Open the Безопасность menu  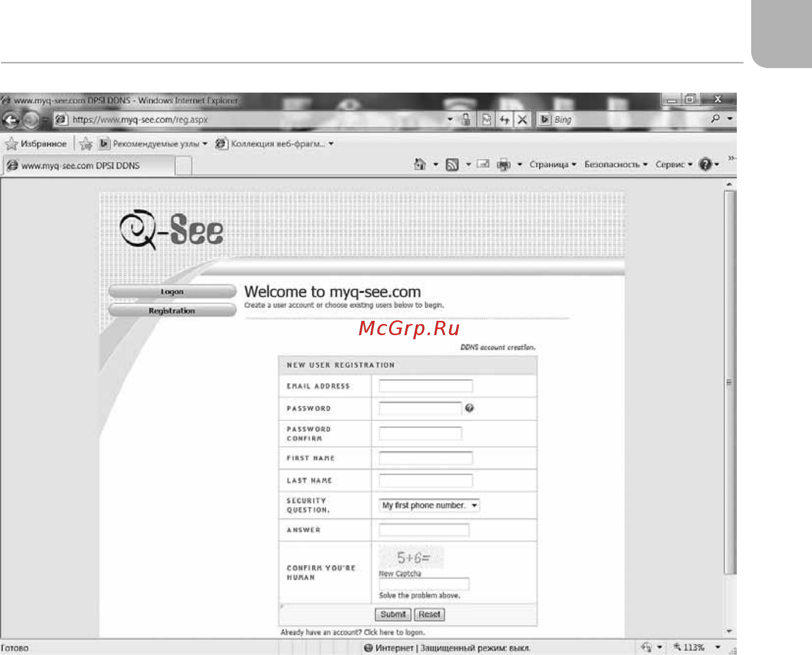(616, 164)
